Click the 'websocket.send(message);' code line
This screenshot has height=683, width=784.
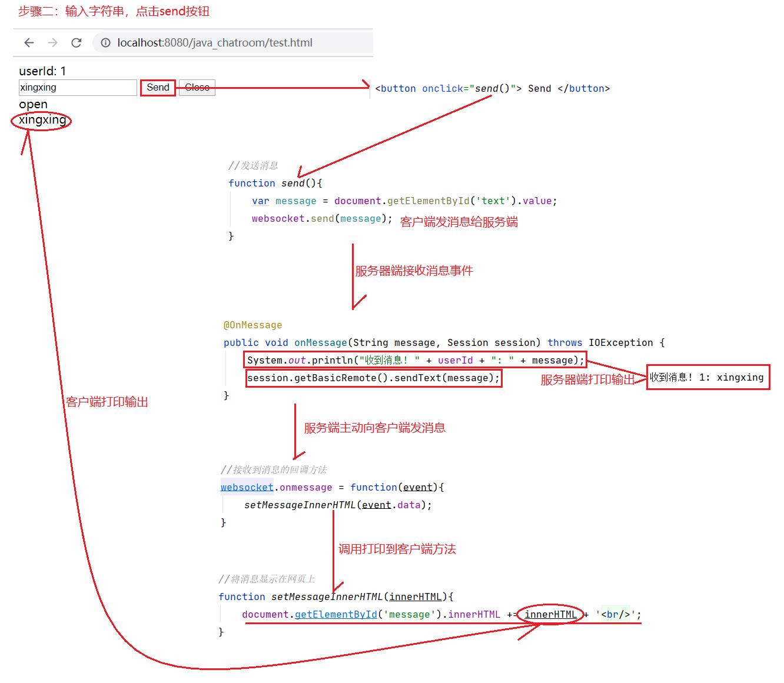[322, 219]
